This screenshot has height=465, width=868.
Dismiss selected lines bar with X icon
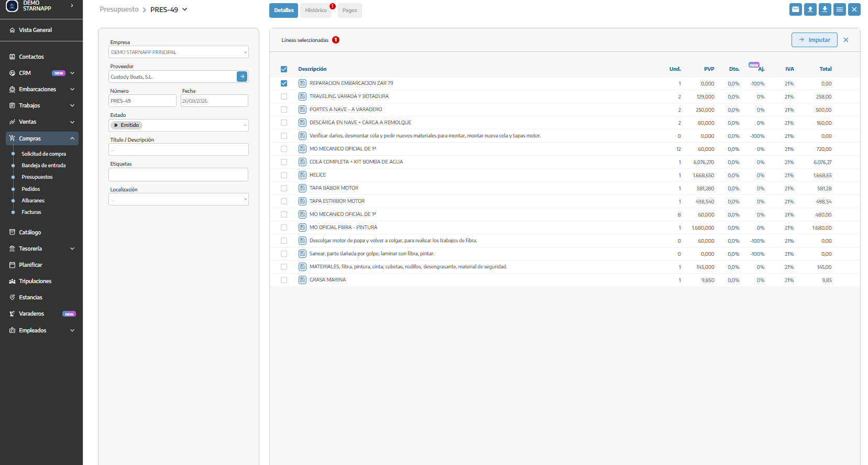point(846,40)
